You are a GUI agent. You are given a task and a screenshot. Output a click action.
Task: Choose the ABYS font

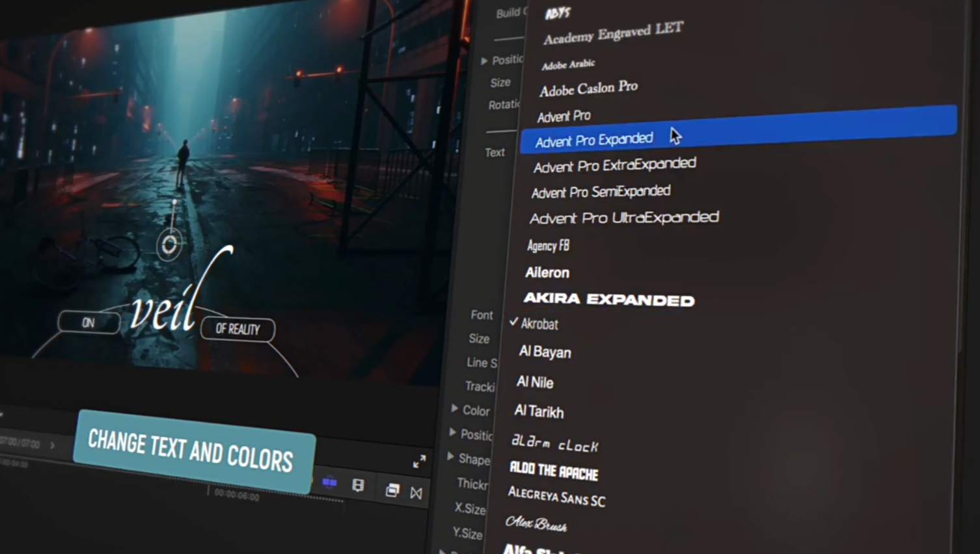pos(557,12)
